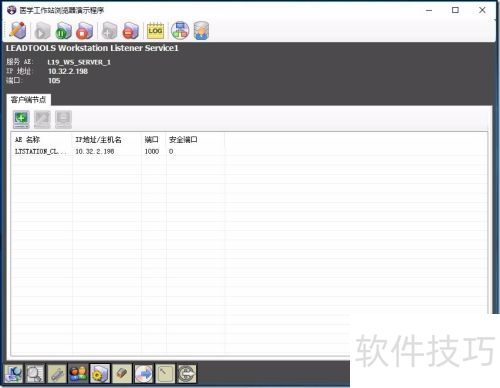Viewport: 500px width, 388px height.
Task: Click the grayed edit client node icon
Action: (42, 119)
